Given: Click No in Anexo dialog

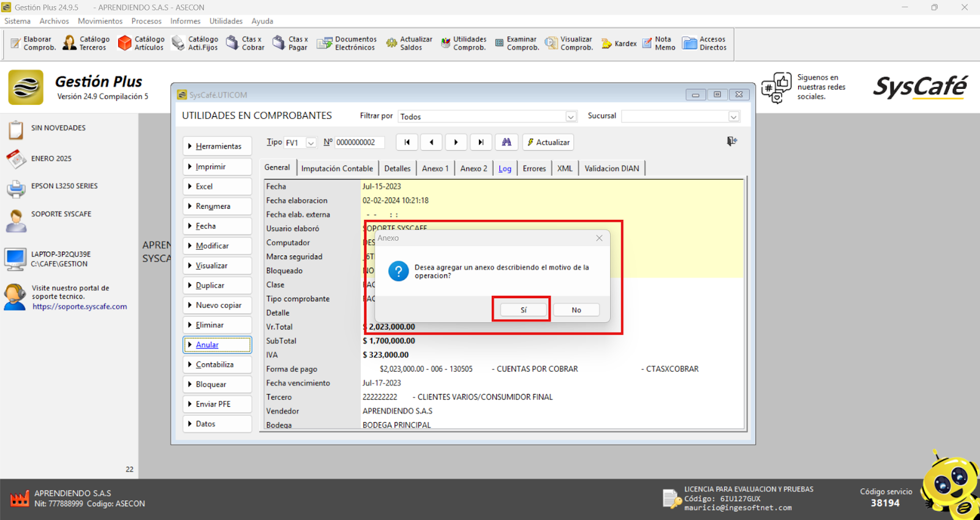Looking at the screenshot, I should coord(576,310).
